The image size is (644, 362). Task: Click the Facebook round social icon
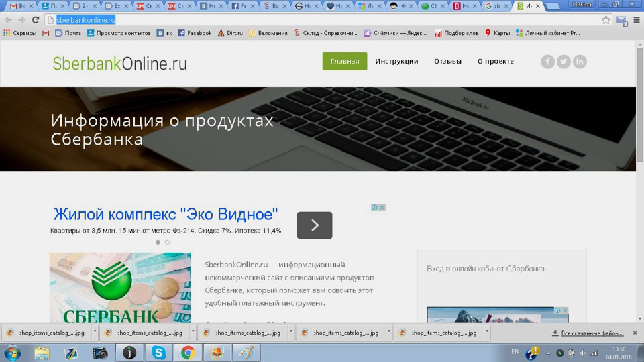pyautogui.click(x=547, y=62)
